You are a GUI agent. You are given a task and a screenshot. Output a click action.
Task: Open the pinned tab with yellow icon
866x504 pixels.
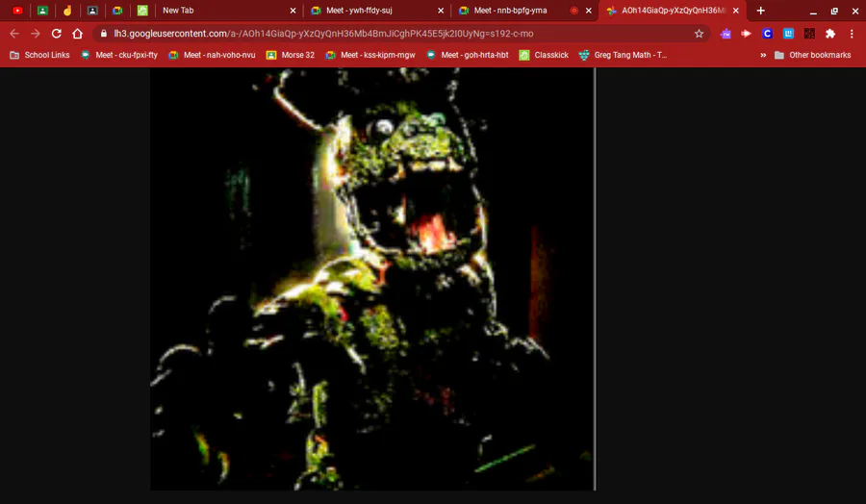[67, 11]
